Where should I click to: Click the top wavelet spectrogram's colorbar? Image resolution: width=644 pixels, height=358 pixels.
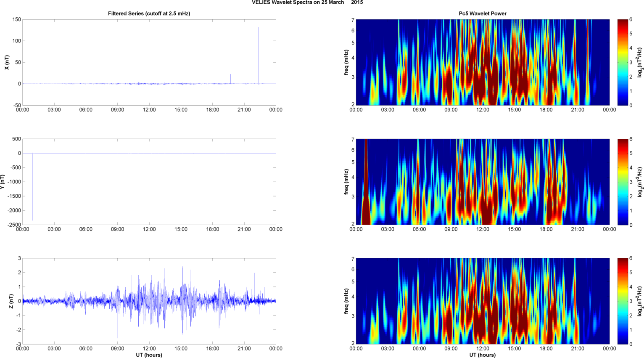(x=623, y=62)
